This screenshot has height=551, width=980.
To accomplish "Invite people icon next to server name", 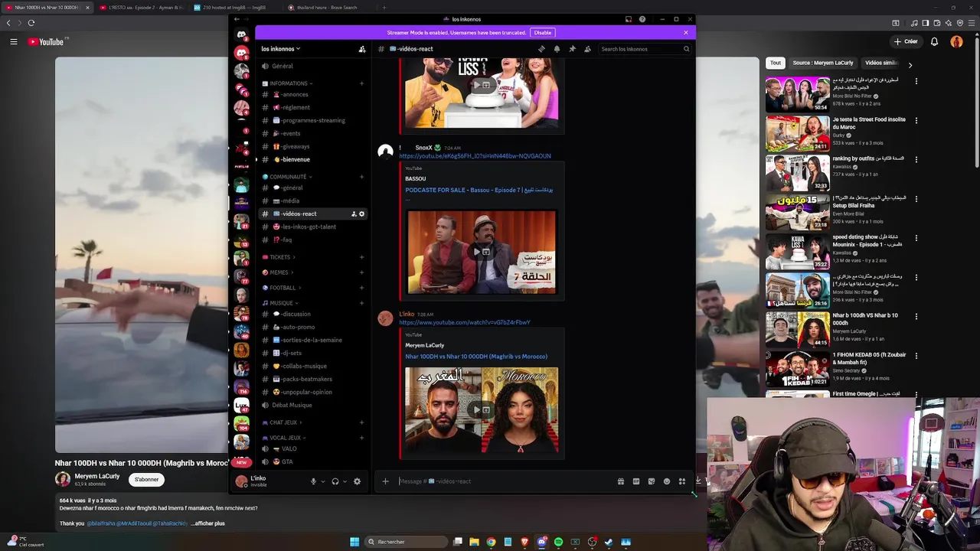I will [362, 49].
